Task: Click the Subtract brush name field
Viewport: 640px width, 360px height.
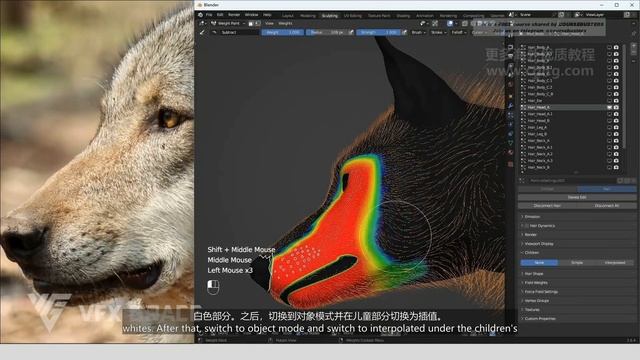Action: pos(239,32)
